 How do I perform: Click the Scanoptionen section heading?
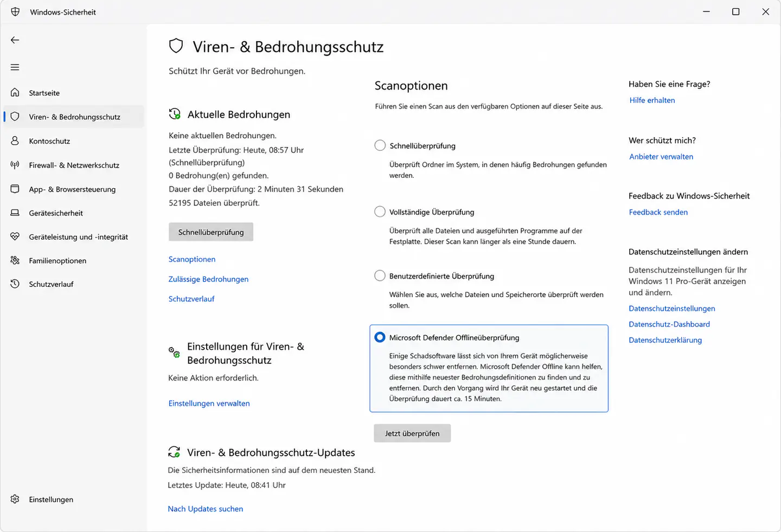[x=411, y=86]
